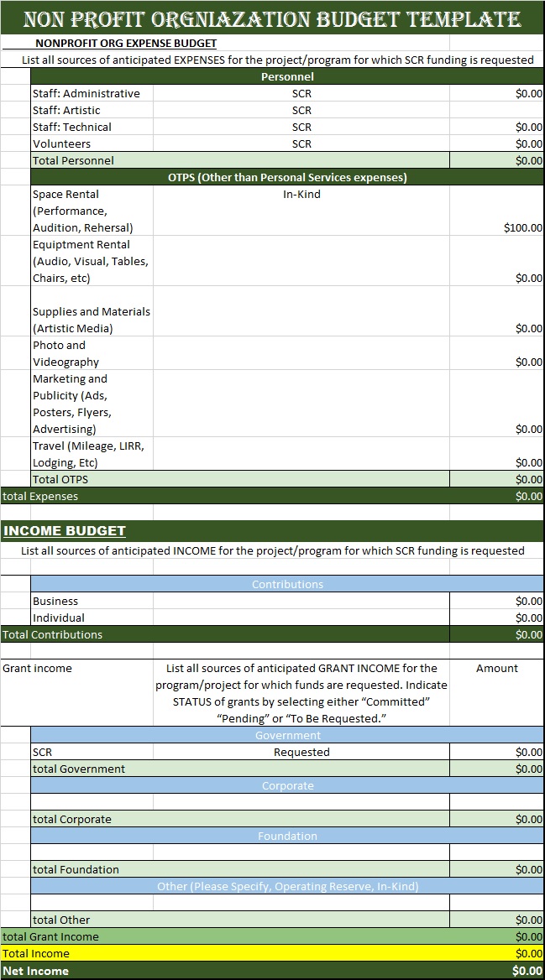Viewport: 545px width, 980px height.
Task: Select the 'Individual' contribution label cell
Action: (92, 618)
